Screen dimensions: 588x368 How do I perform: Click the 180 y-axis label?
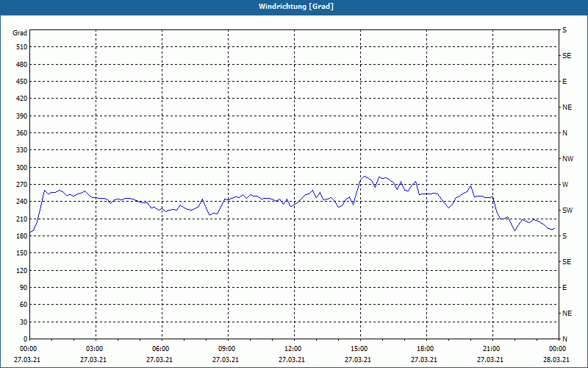[22, 236]
